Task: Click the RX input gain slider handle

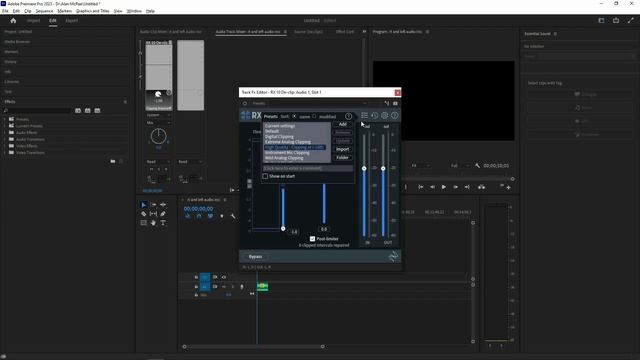Action: click(x=364, y=169)
